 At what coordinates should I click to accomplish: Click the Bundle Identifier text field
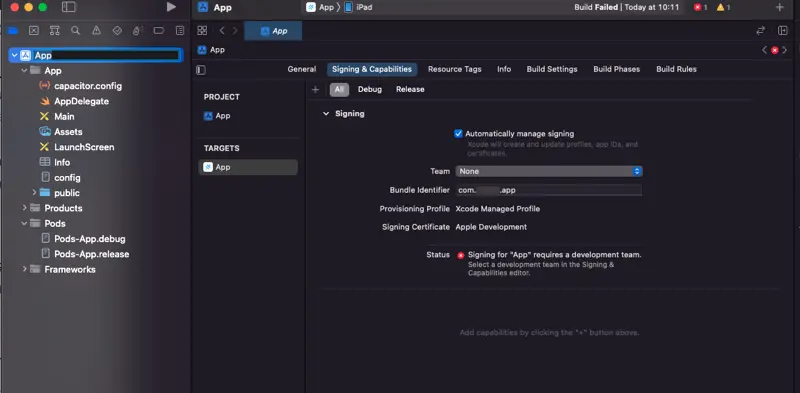[549, 190]
